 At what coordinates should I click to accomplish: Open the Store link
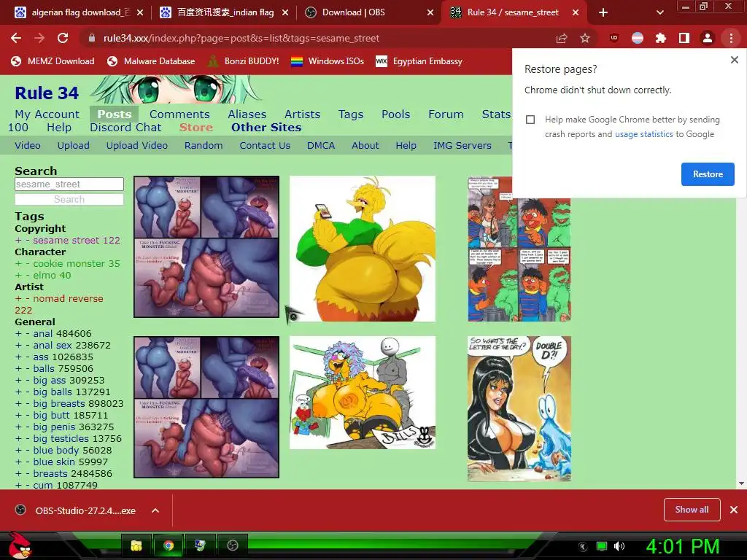pyautogui.click(x=196, y=128)
